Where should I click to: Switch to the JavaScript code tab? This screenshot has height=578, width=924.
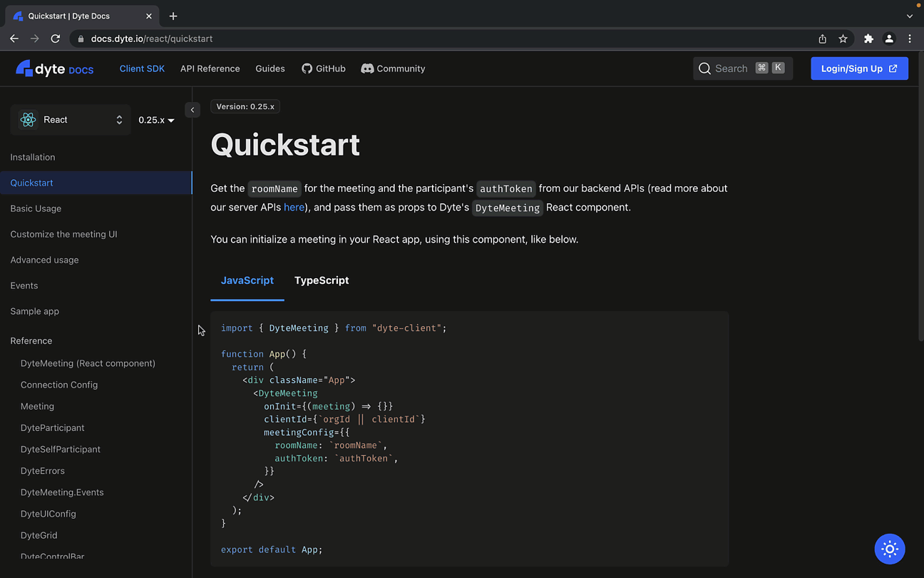247,280
